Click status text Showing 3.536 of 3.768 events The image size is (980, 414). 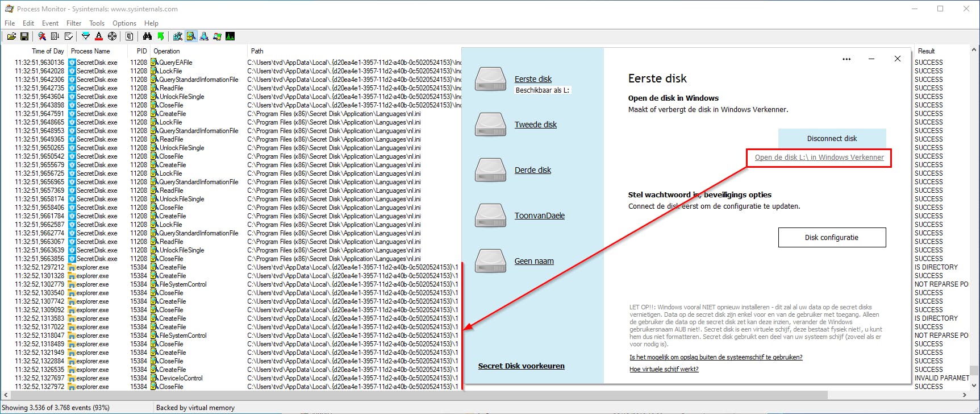click(x=56, y=408)
